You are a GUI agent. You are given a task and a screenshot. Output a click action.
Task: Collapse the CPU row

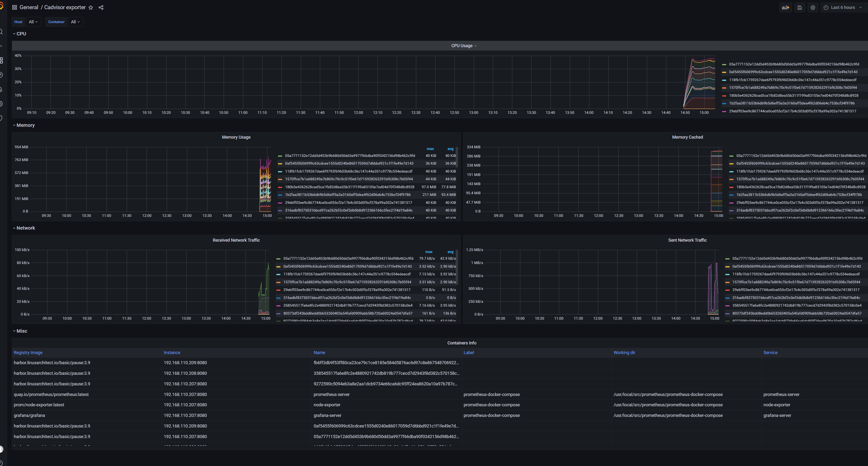point(19,34)
